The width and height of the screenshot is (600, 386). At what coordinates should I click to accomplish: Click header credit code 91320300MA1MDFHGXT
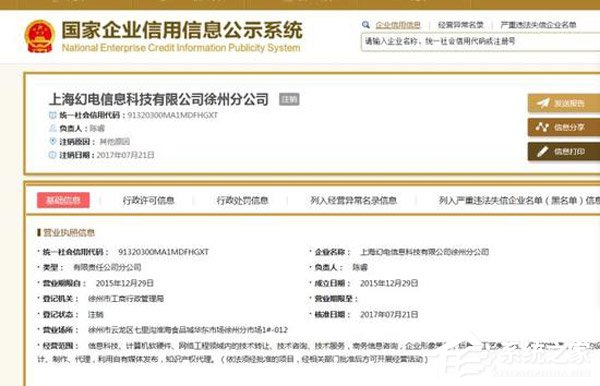click(173, 115)
